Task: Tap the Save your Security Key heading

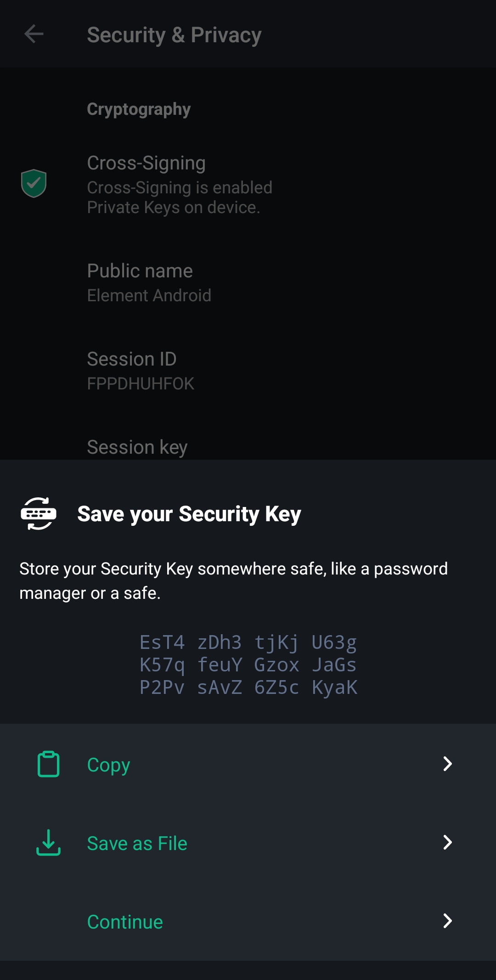Action: [189, 514]
